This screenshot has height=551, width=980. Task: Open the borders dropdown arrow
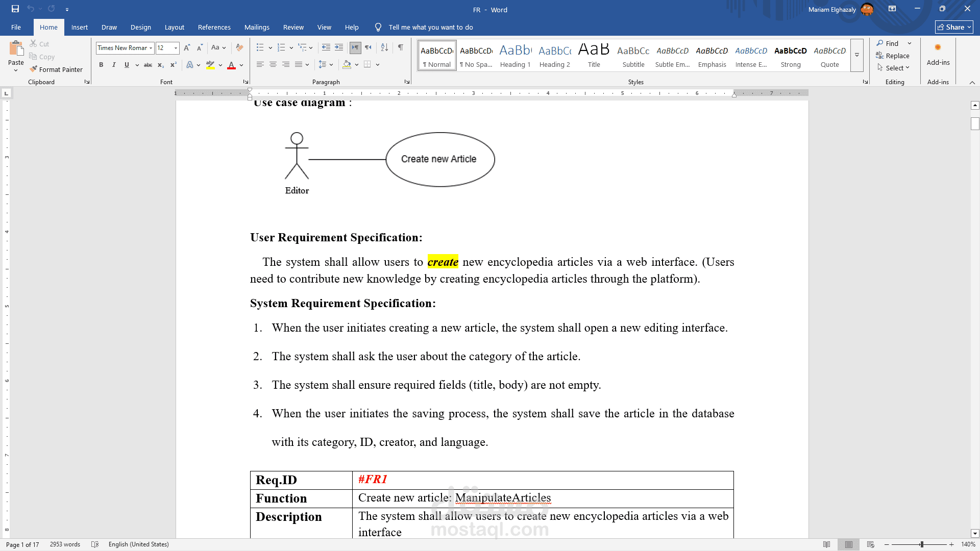coord(378,65)
